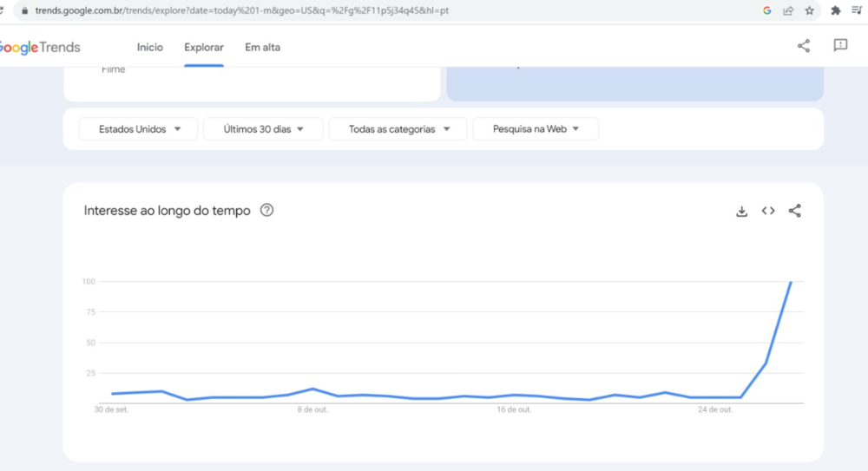The width and height of the screenshot is (868, 471).
Task: Open help icon next to chart title
Action: click(266, 210)
